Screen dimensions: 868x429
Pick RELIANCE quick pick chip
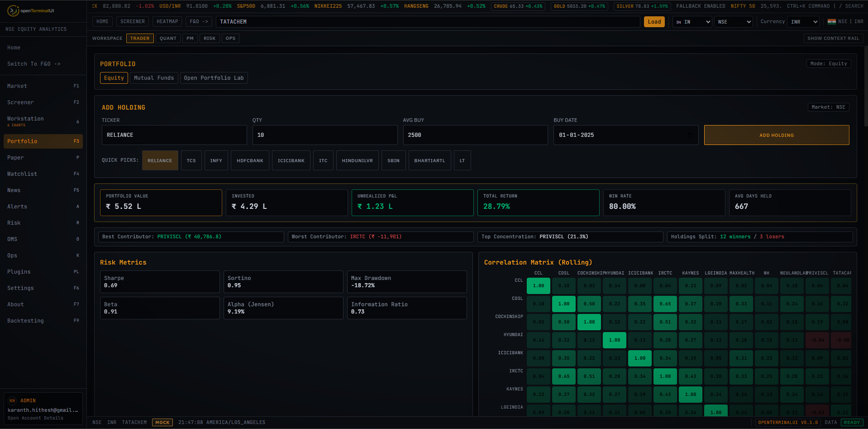160,160
